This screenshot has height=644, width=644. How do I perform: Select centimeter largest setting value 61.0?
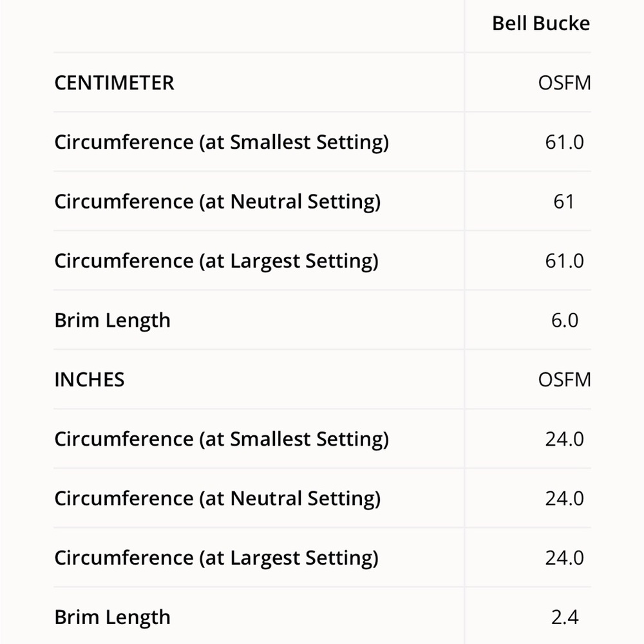point(564,261)
